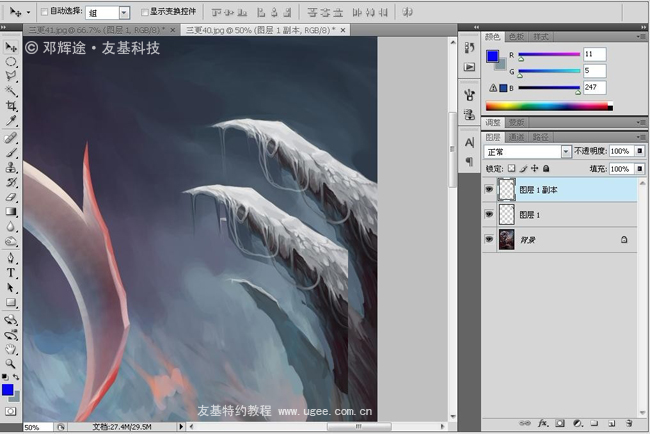Select the Eyedropper tool
Viewport: 650px width, 434px height.
(x=11, y=120)
